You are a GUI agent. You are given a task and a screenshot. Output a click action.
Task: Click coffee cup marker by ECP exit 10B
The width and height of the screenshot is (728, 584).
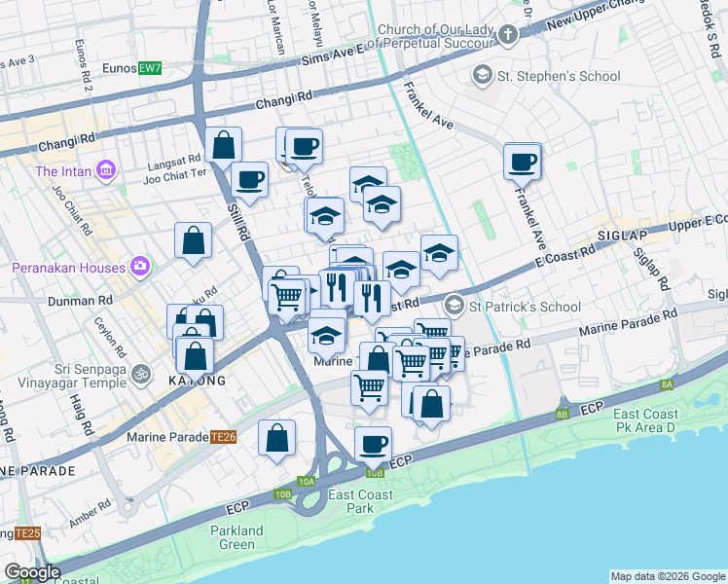tap(374, 446)
